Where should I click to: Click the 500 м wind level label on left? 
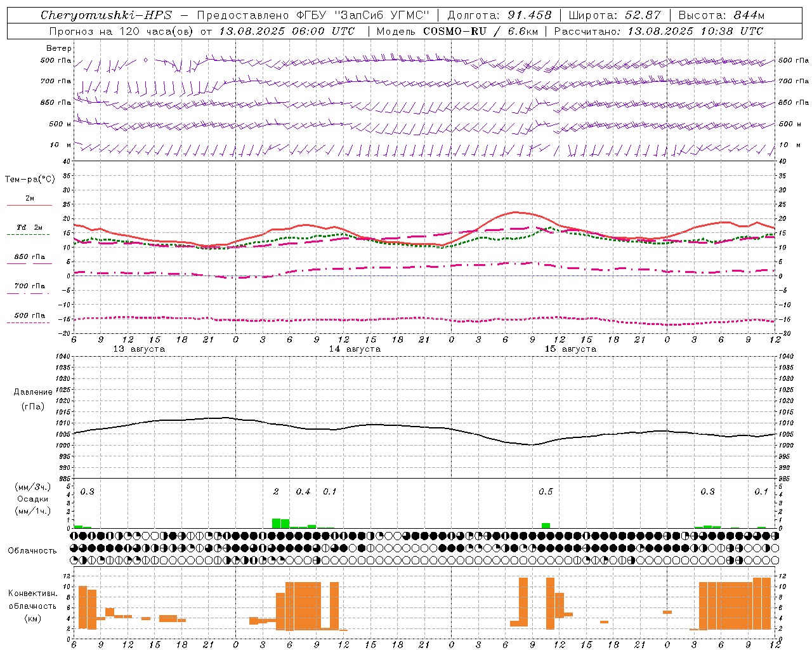(60, 124)
